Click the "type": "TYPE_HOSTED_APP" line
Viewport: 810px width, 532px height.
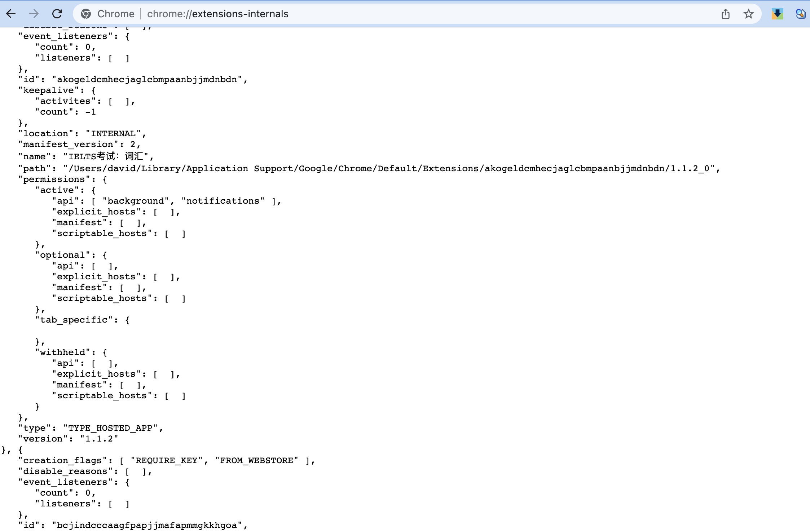(91, 428)
